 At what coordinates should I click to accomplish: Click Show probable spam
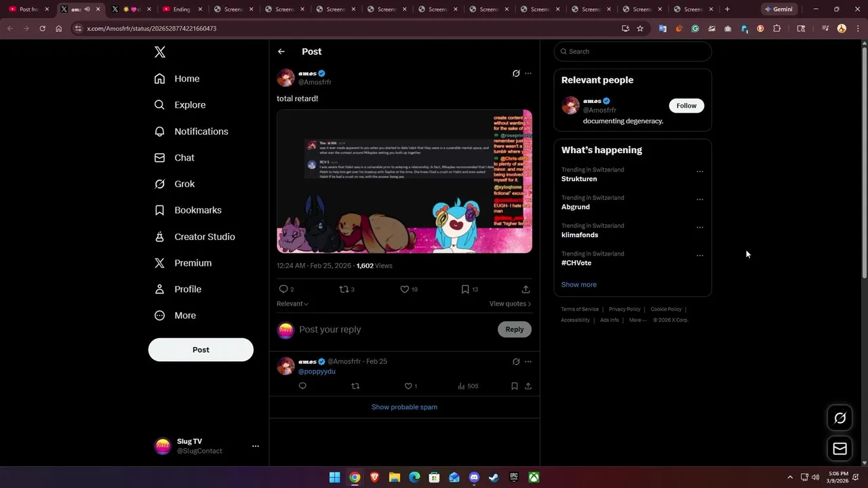coord(404,407)
